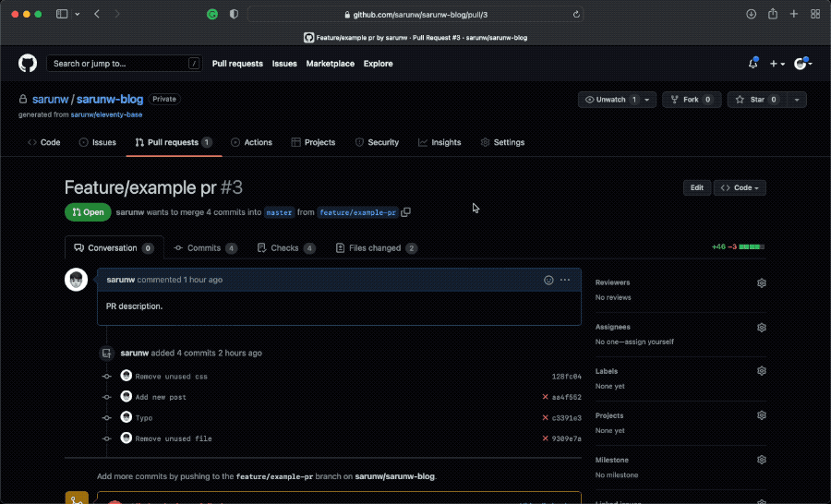This screenshot has height=504, width=831.
Task: Click the privacy shield icon
Action: tap(234, 15)
